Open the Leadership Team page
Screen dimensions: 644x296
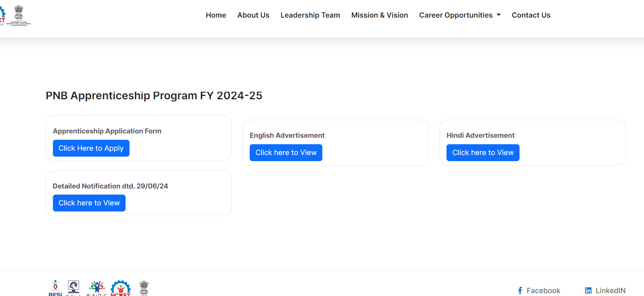click(310, 15)
